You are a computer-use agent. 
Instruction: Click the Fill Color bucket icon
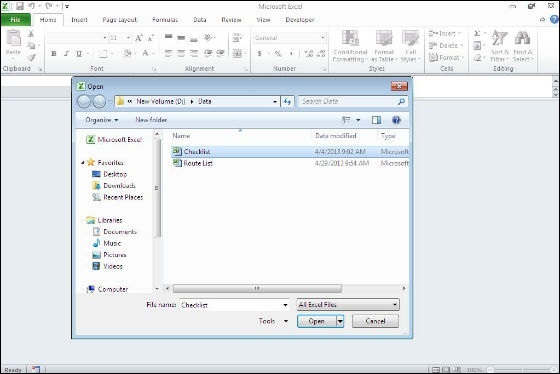[x=127, y=54]
